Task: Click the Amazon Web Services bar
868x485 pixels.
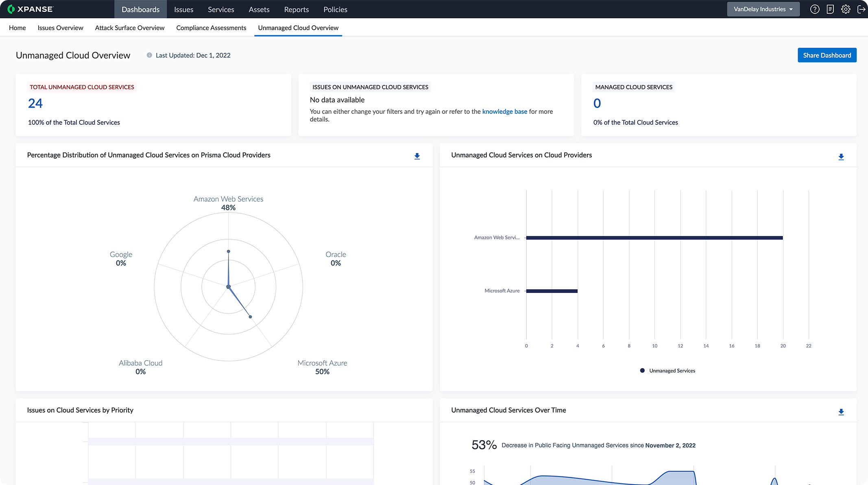Action: tap(654, 238)
